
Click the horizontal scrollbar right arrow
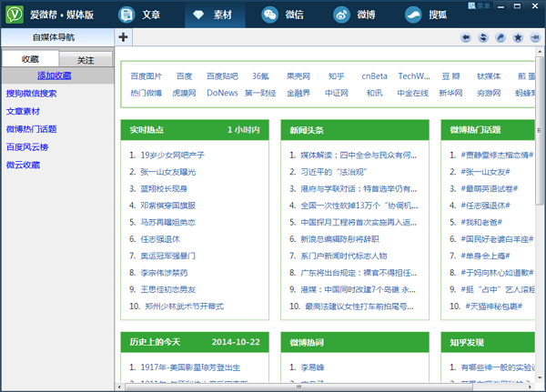[531, 387]
